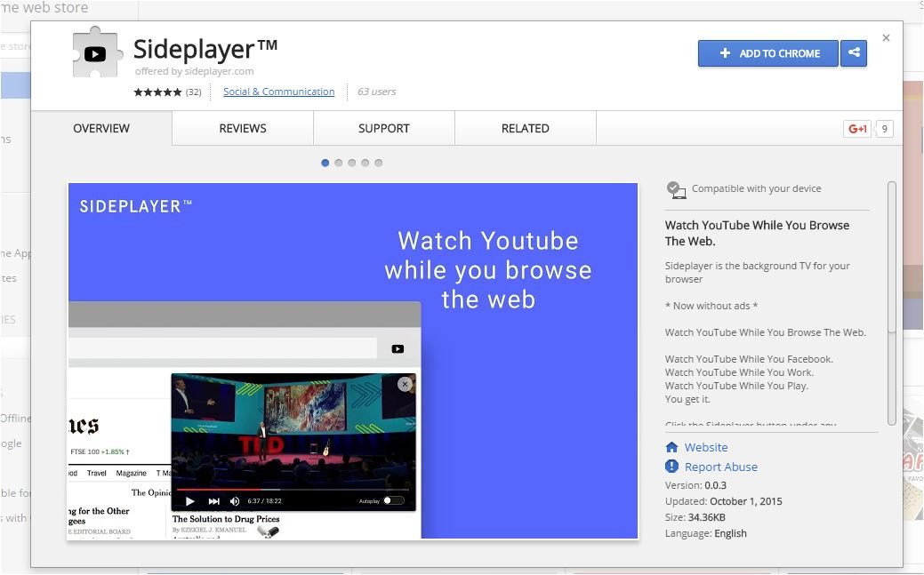Click the Updated: October 1, 2015 text
The height and width of the screenshot is (575, 924).
724,501
